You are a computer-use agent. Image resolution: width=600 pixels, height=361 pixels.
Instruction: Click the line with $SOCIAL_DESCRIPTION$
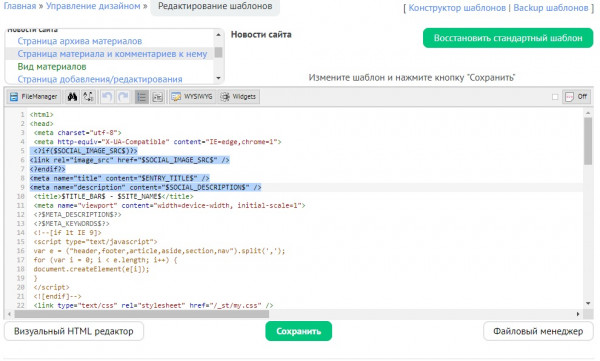pos(145,187)
